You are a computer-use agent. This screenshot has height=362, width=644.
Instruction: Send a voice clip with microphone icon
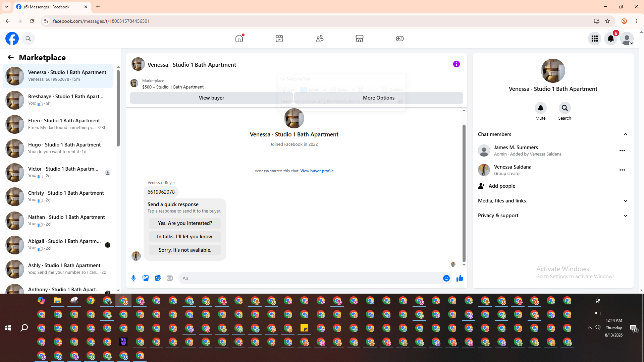click(133, 278)
